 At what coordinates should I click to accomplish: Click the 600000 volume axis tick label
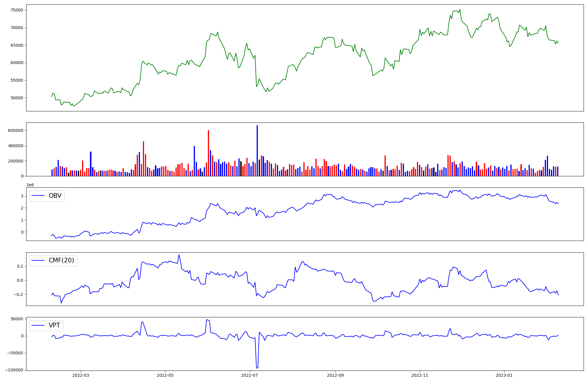coord(15,130)
